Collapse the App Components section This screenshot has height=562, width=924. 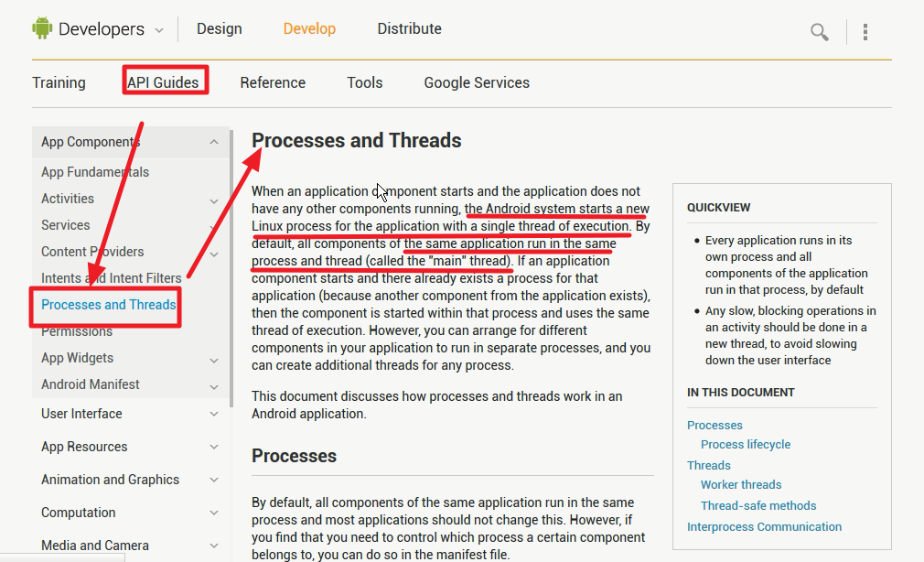coord(214,142)
